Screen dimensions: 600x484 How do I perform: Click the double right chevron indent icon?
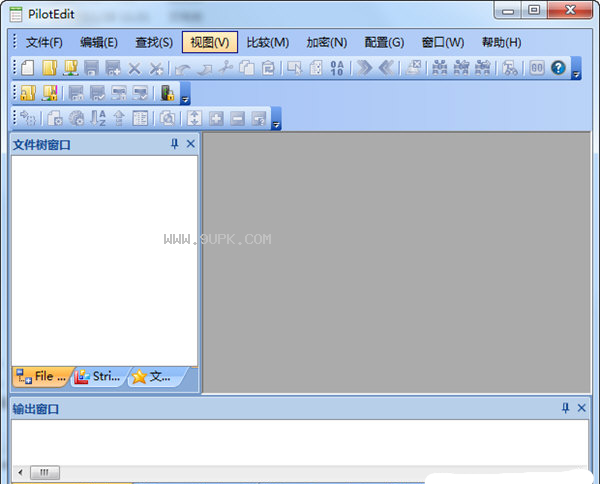364,68
